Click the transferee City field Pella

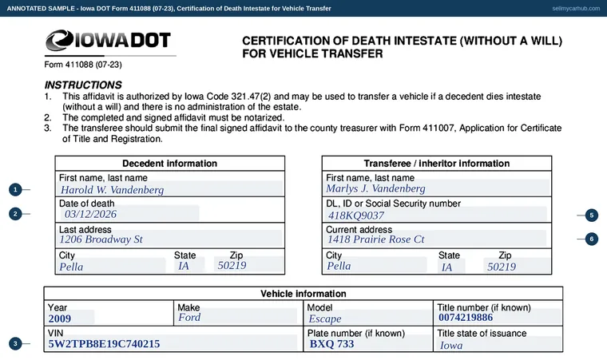tap(376, 266)
